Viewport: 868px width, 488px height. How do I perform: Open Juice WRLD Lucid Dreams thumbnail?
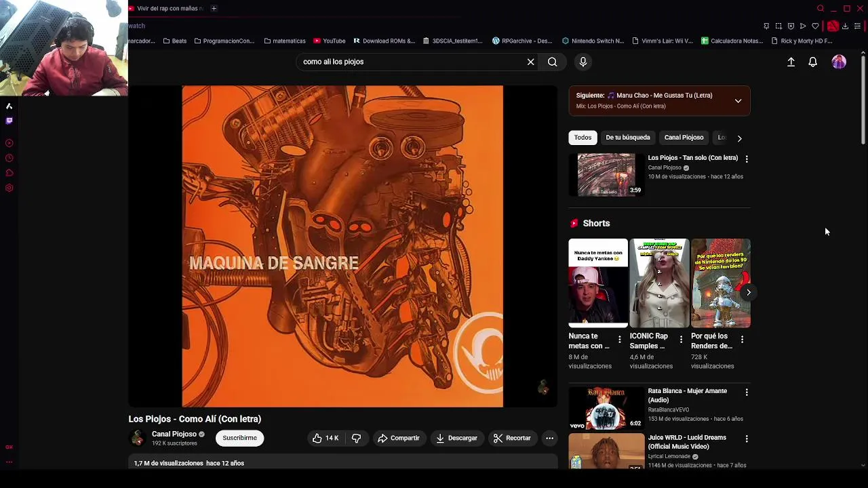[x=606, y=451]
